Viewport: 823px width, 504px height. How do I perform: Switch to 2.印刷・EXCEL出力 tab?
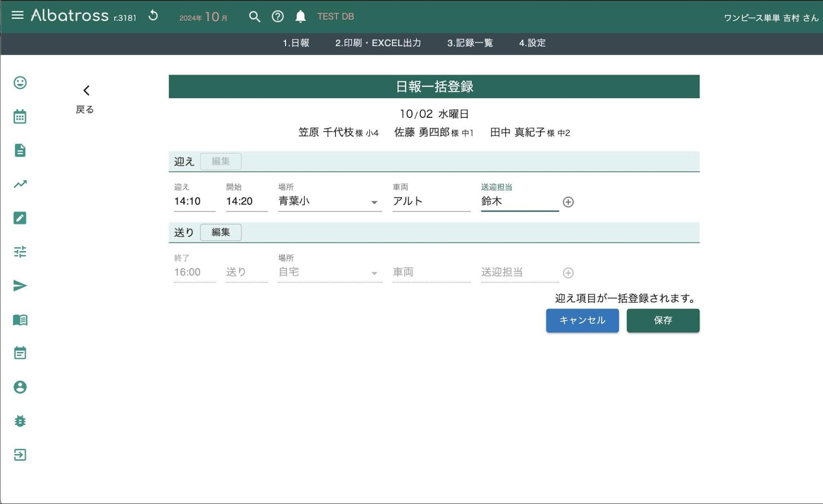(378, 43)
